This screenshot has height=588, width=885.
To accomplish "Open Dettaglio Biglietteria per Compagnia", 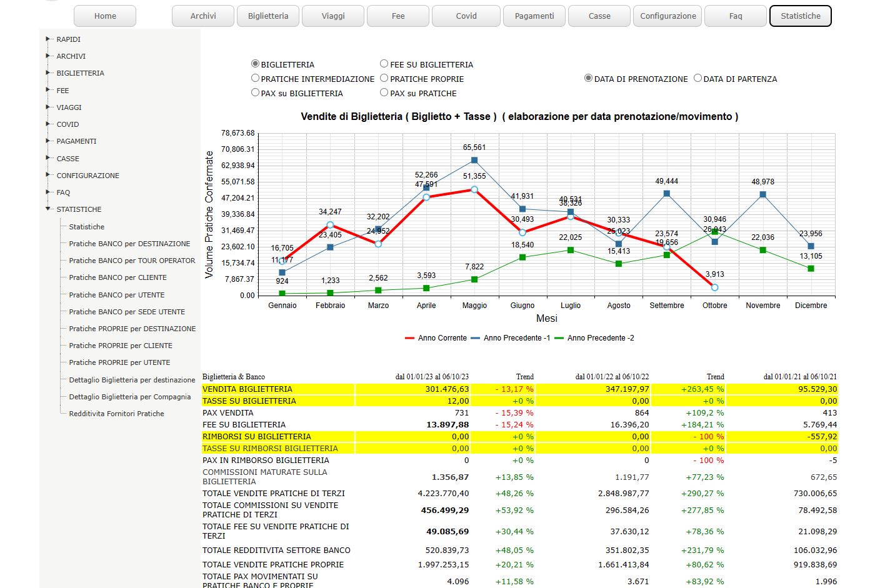I will tap(130, 397).
